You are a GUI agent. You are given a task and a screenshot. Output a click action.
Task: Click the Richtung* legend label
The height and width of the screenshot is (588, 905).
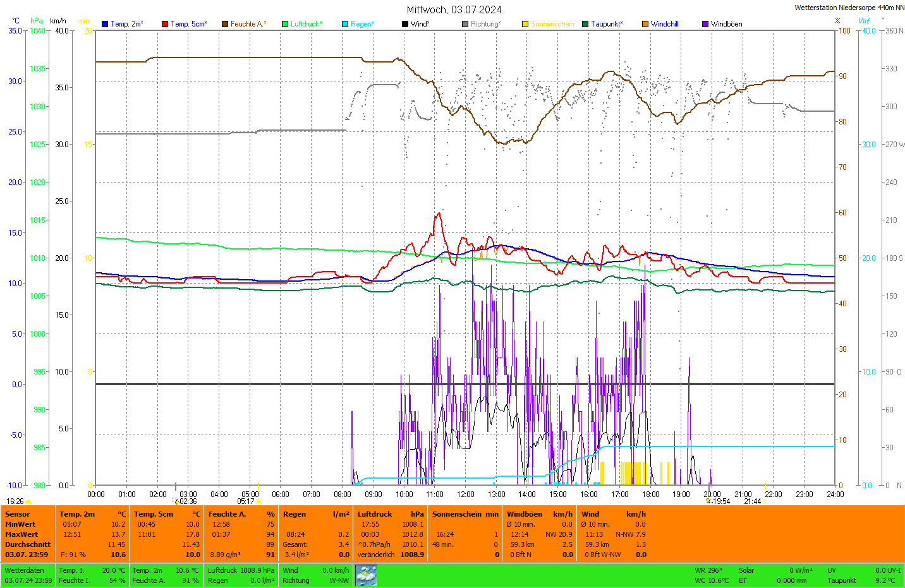[485, 24]
